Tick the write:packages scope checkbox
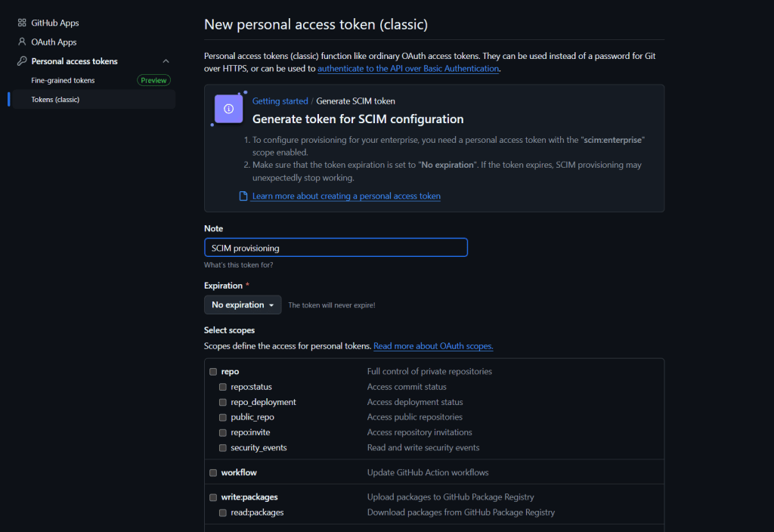The image size is (774, 532). pyautogui.click(x=213, y=497)
